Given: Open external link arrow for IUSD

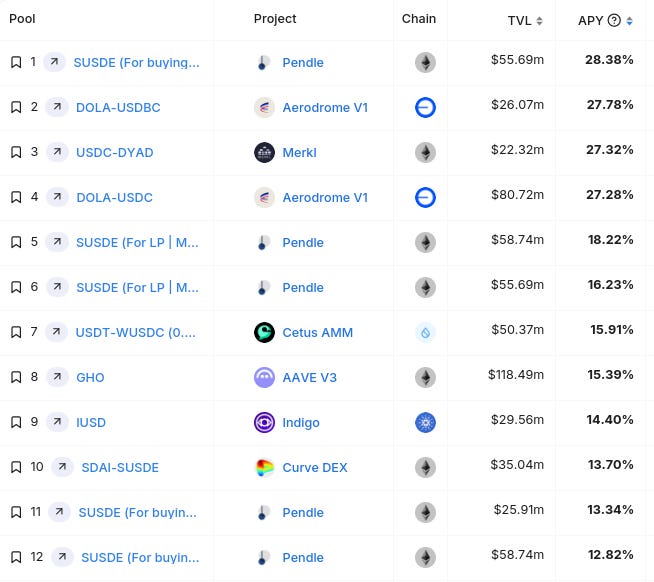Looking at the screenshot, I should pos(57,422).
